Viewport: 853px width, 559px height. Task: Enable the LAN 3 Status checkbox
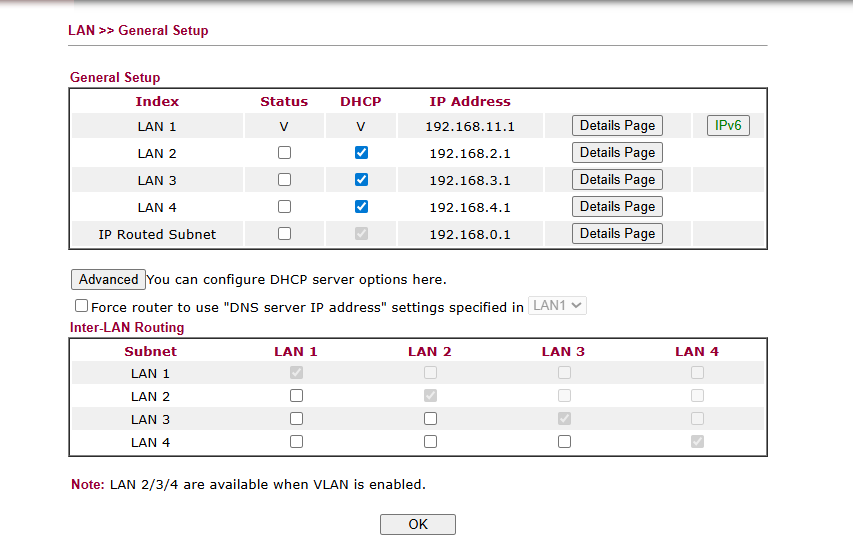click(x=284, y=179)
